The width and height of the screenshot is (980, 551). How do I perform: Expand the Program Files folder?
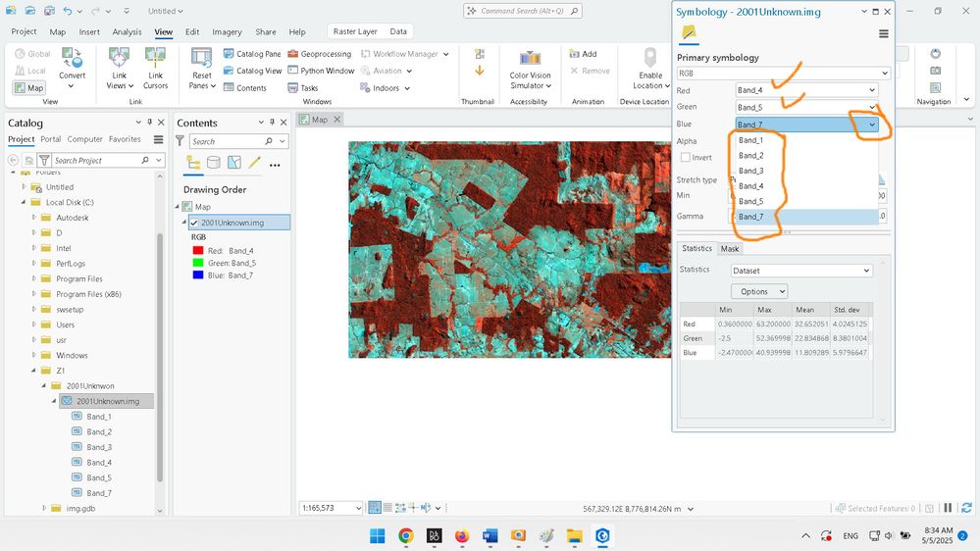(33, 278)
